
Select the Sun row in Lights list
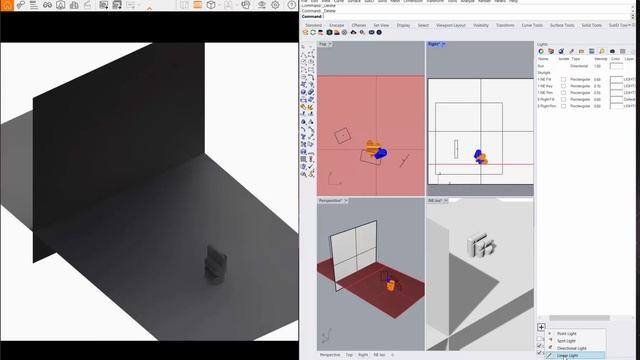coord(586,66)
